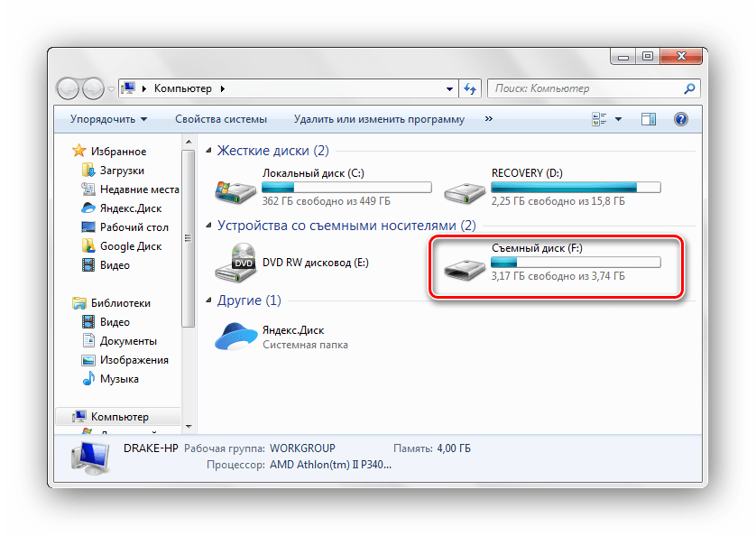Toggle the preview pane icon
Screen dimensions: 756x536
tap(649, 119)
